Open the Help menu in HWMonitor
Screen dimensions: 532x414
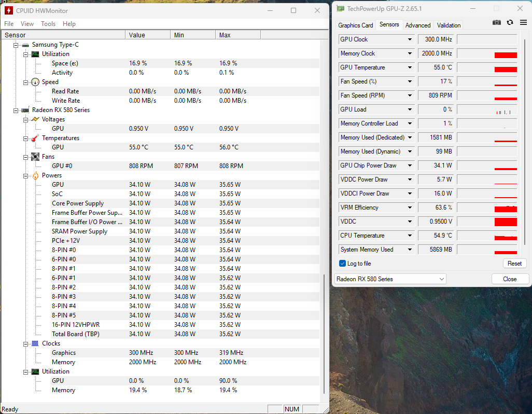coord(69,24)
